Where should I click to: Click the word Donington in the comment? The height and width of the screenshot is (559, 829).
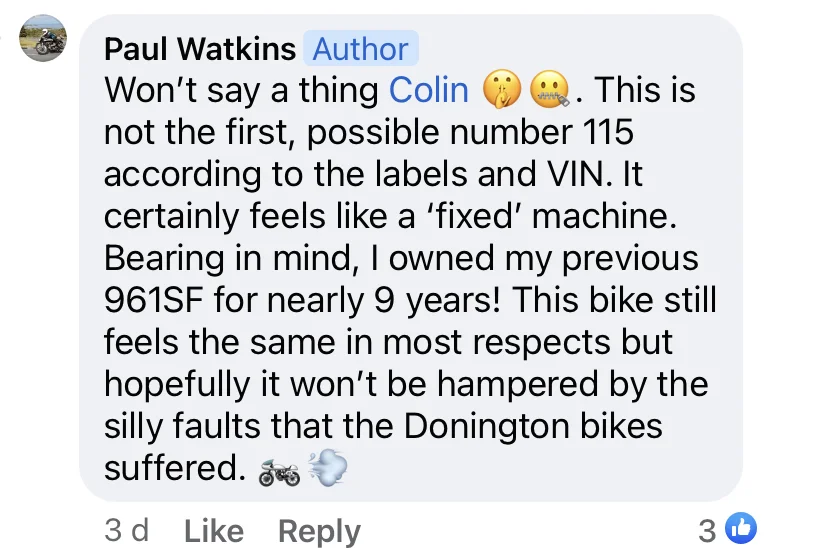(x=486, y=426)
